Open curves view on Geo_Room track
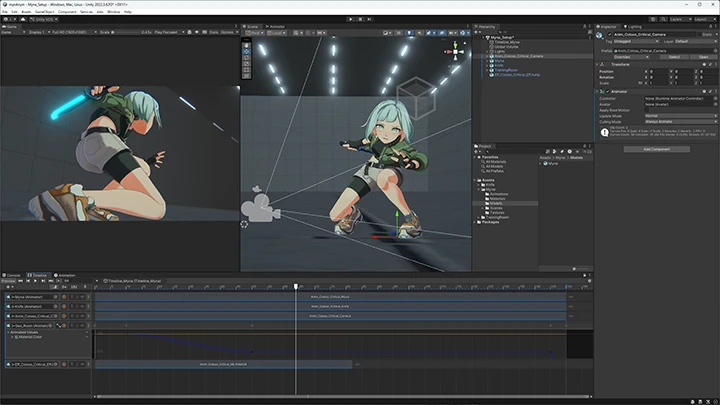This screenshot has width=720, height=405. [59, 326]
